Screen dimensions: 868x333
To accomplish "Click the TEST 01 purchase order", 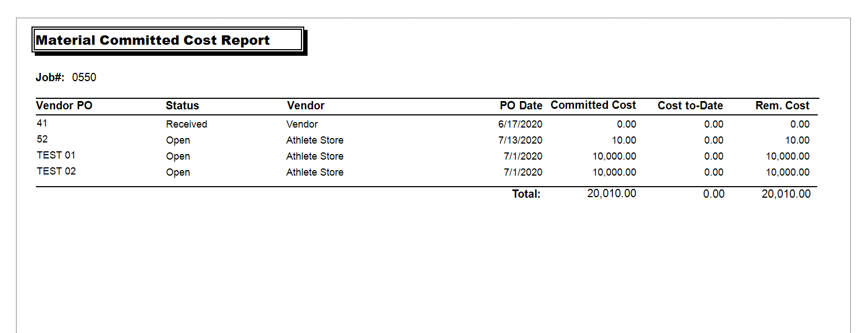I will click(x=56, y=155).
